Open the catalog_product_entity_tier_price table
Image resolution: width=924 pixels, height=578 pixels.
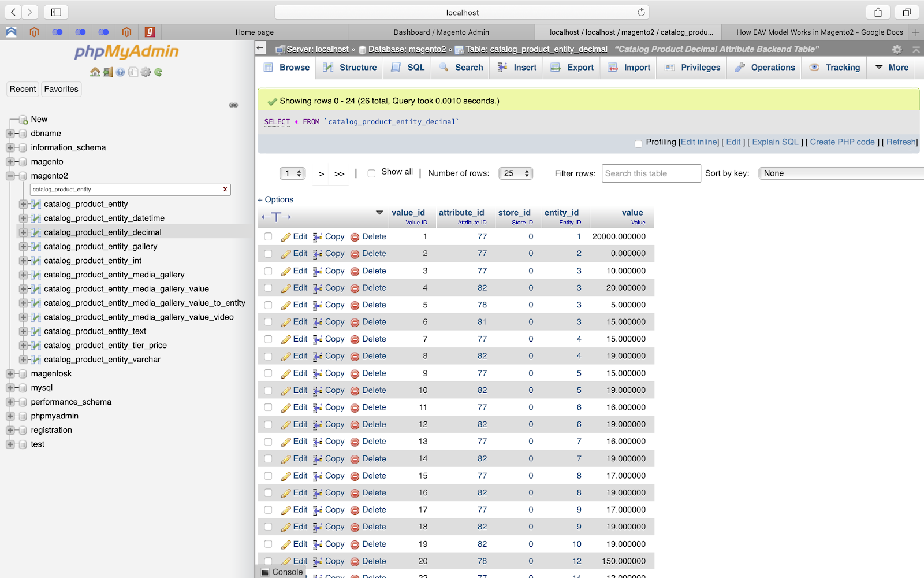[105, 346]
